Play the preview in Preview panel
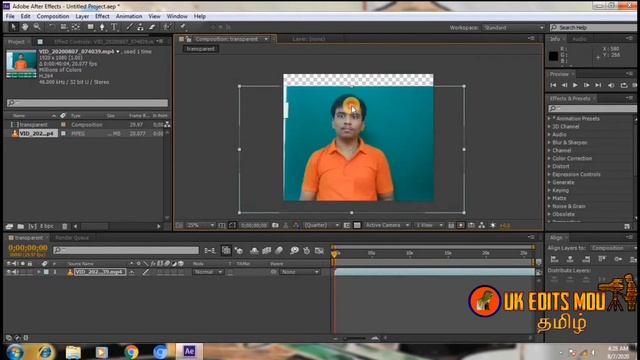640x360 pixels. click(575, 85)
